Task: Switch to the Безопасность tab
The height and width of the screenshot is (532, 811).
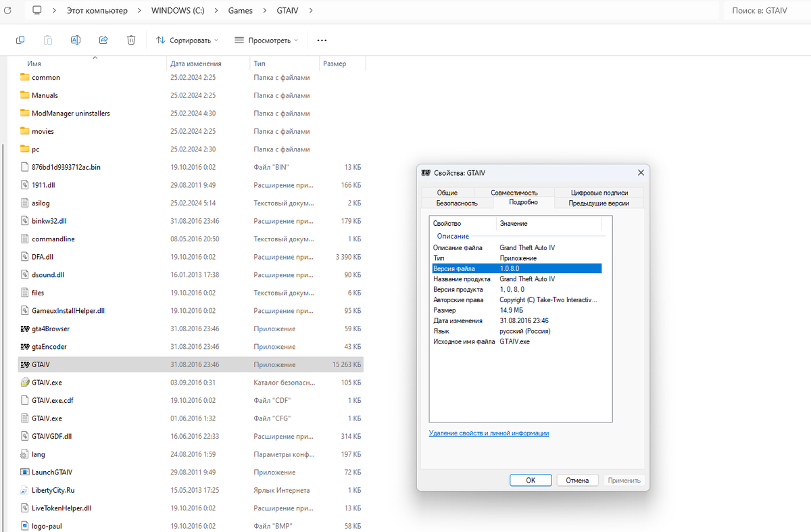Action: click(x=457, y=203)
